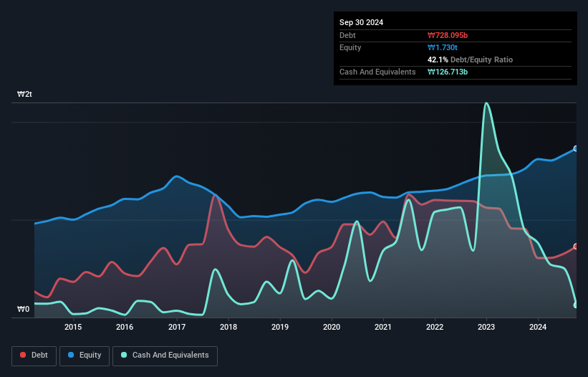Click the 2015 x-axis label
The height and width of the screenshot is (377, 588).
(x=73, y=327)
